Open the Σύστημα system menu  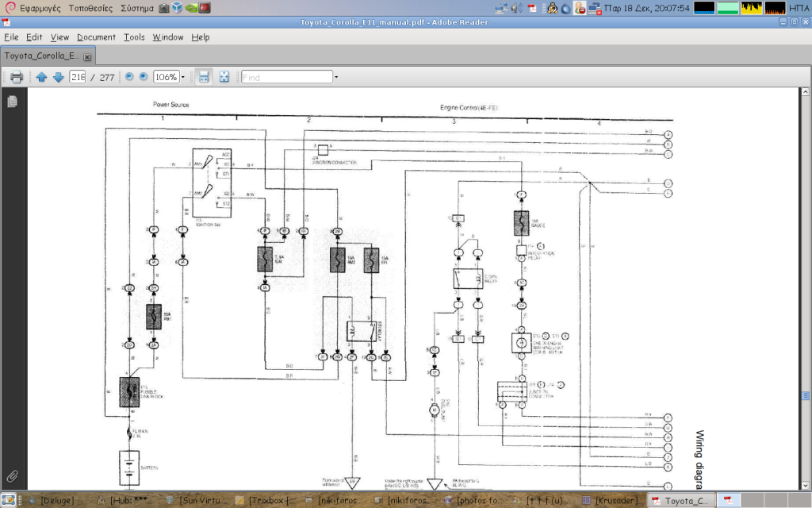click(136, 8)
